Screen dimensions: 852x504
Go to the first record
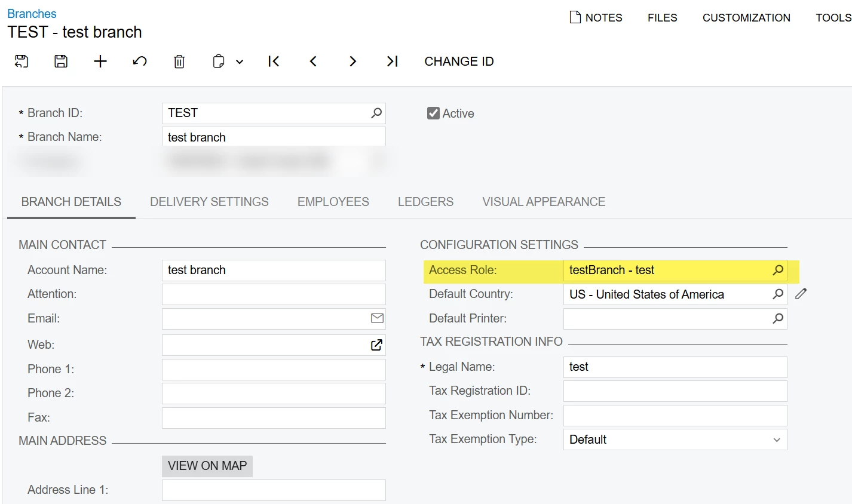pos(274,61)
